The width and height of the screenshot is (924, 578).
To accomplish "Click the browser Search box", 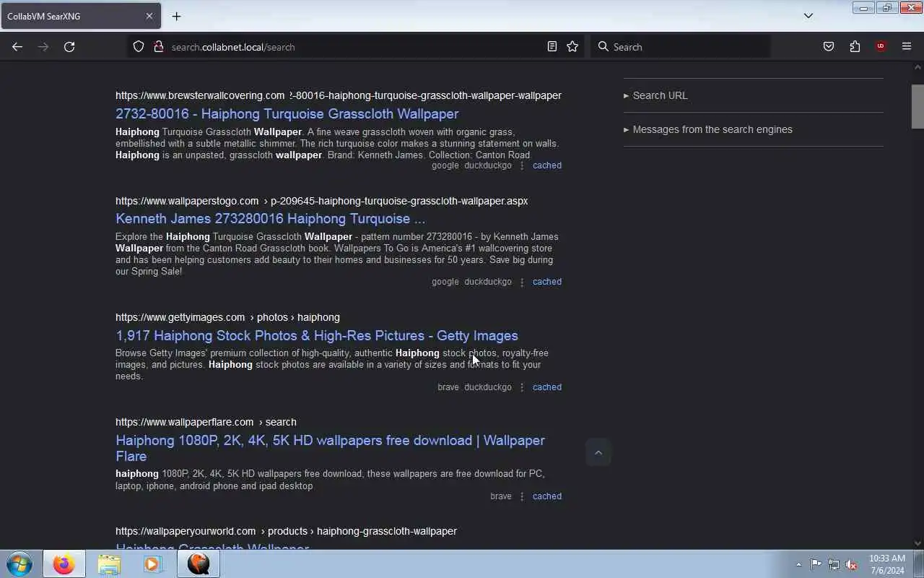I will click(680, 46).
